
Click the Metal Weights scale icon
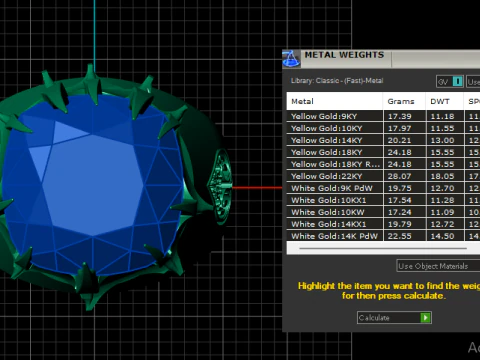291,59
